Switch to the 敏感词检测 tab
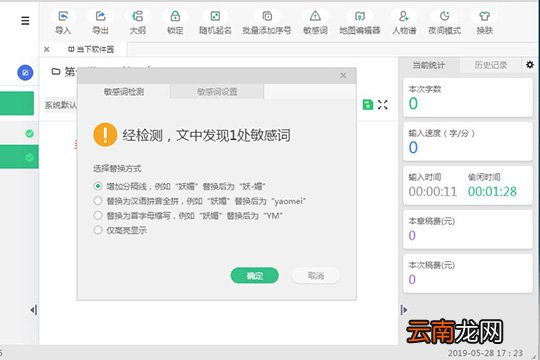 point(124,92)
